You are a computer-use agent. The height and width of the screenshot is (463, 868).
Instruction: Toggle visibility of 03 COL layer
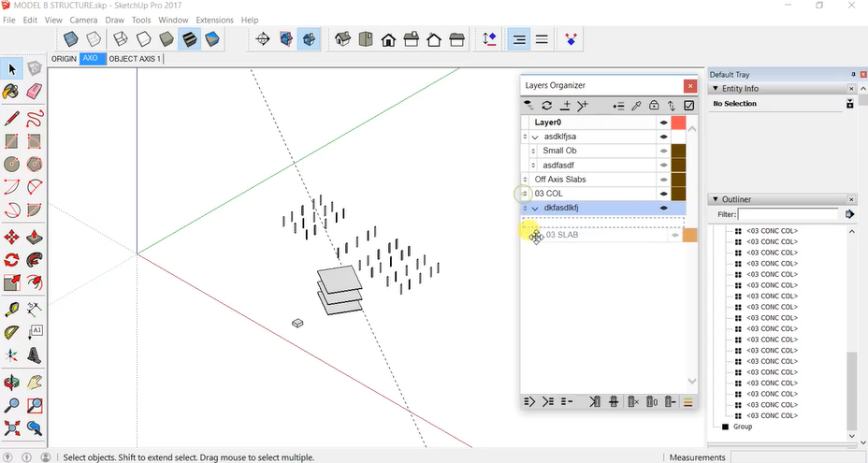[x=663, y=194]
